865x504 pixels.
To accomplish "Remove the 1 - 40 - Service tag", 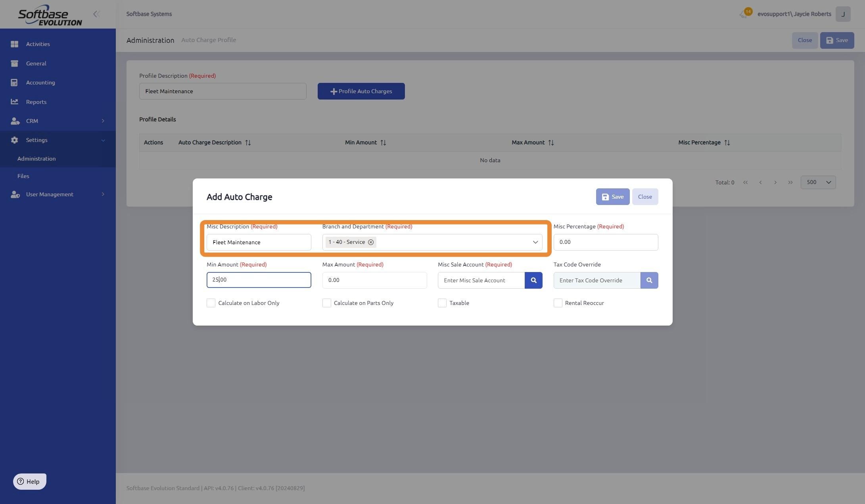I will point(371,242).
